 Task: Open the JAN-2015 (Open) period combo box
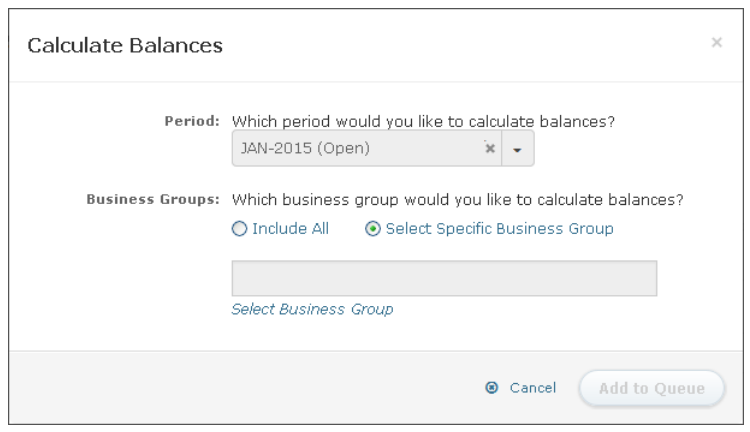(x=355, y=148)
